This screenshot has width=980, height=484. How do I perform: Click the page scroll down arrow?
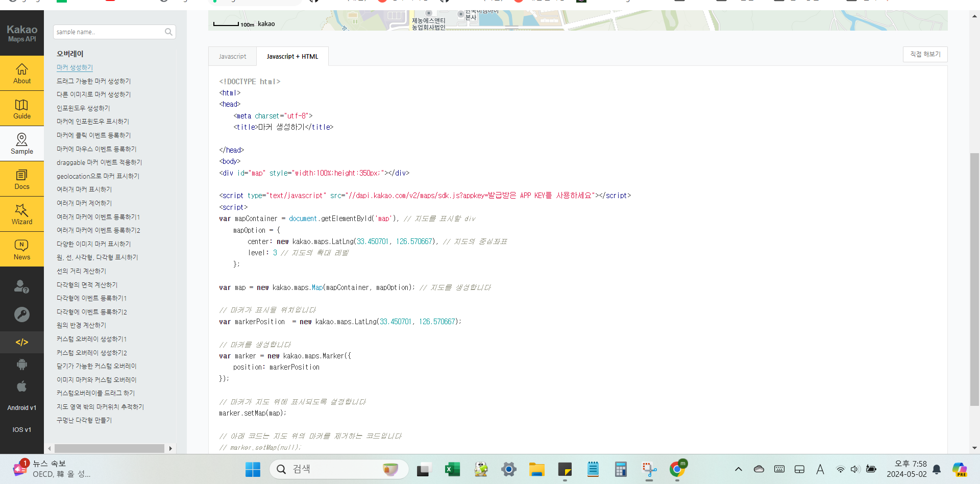(x=974, y=448)
